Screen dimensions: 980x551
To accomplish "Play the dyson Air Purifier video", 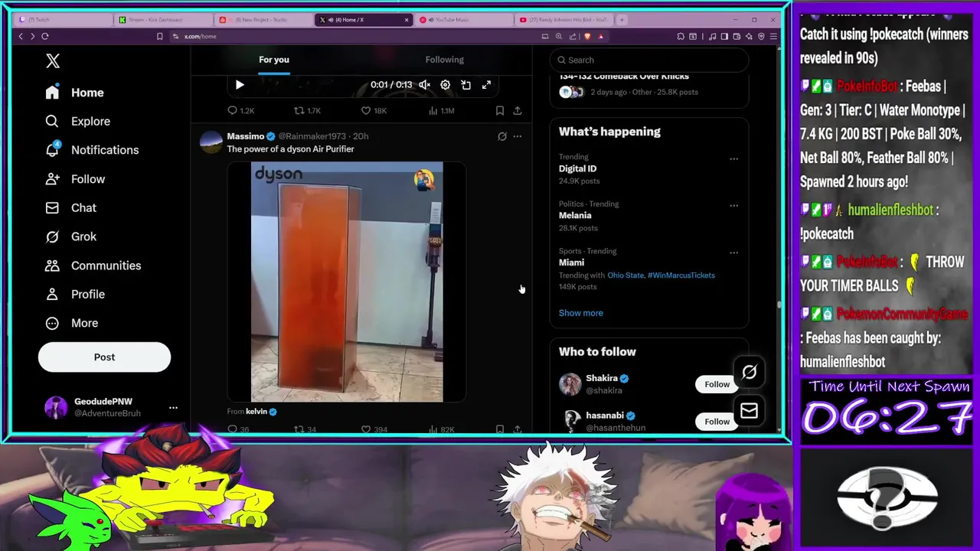I will coord(347,282).
